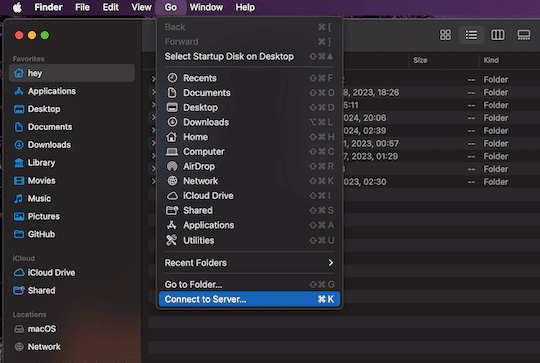Choose Computer in Go menu
Viewport: 540px width, 363px height.
249,152
